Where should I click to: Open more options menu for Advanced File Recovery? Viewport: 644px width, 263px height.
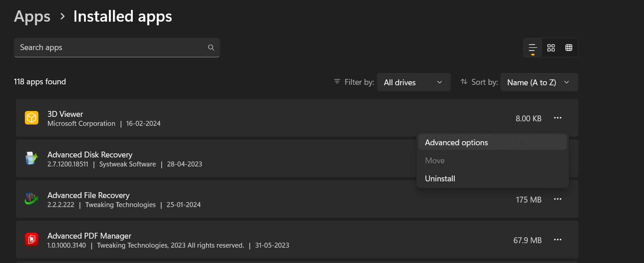point(557,199)
